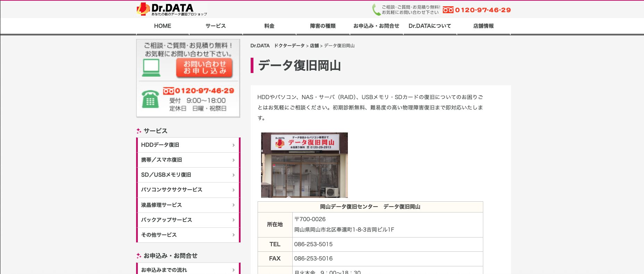
Task: Click chevron arrow on バックアップサービス row
Action: pos(234,220)
